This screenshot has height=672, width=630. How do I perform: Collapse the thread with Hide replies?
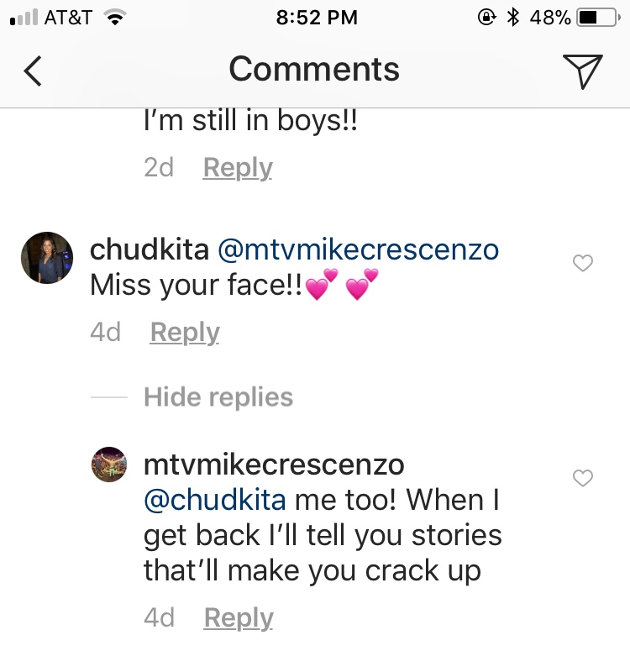tap(218, 396)
